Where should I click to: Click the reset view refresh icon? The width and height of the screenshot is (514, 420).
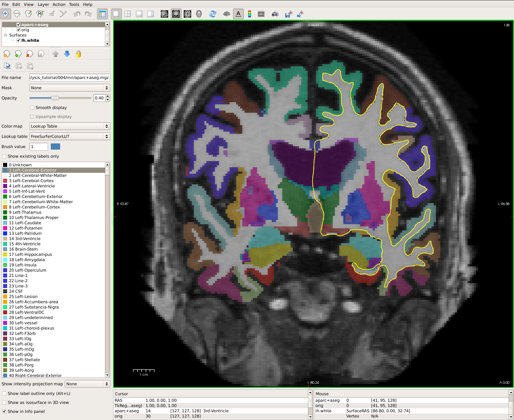(x=213, y=14)
